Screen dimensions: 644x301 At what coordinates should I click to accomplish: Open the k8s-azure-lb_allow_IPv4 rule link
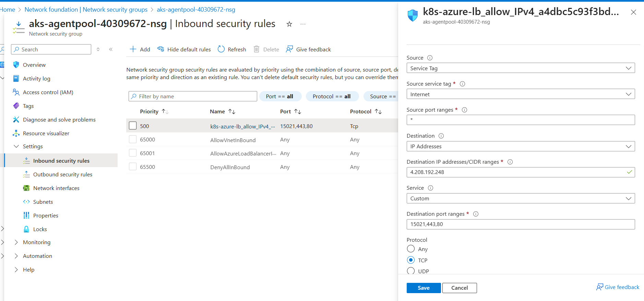coord(242,126)
